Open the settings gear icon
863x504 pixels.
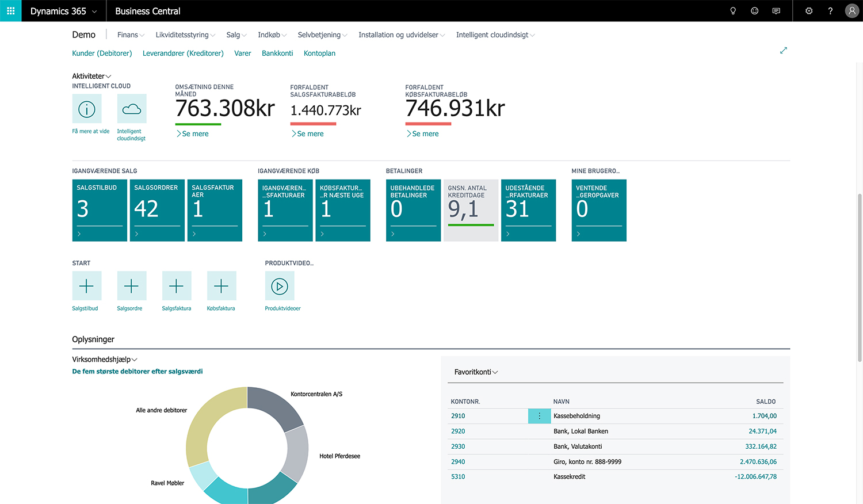(x=809, y=11)
